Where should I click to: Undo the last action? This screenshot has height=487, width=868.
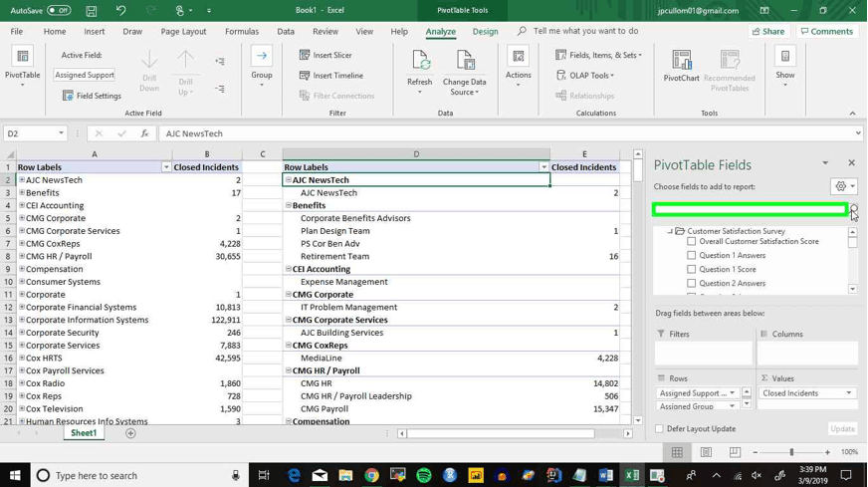click(120, 11)
